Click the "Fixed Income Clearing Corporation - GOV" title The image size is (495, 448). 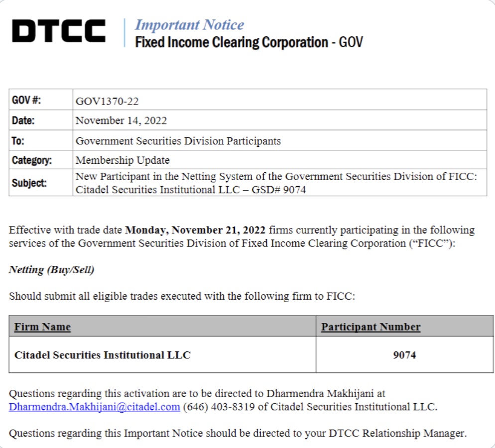tap(248, 42)
